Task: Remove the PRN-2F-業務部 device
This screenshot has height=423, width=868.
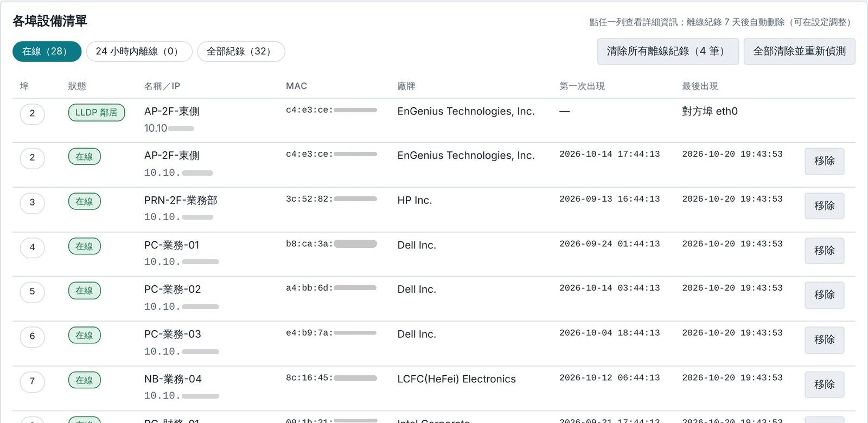Action: coord(824,206)
